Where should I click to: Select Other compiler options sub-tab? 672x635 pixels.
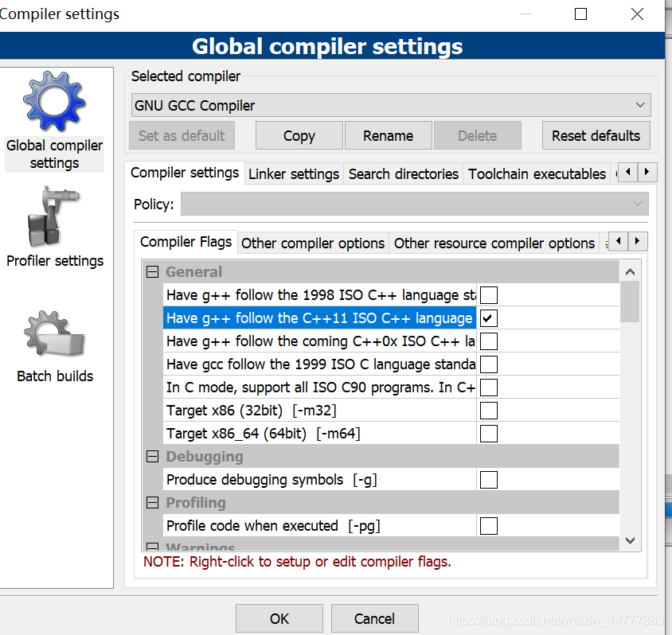click(x=313, y=243)
